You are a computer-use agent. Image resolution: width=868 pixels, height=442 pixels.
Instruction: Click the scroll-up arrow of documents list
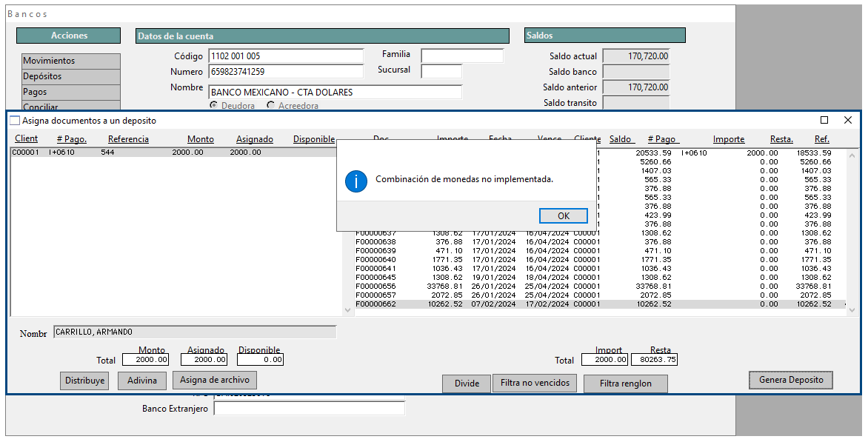852,156
